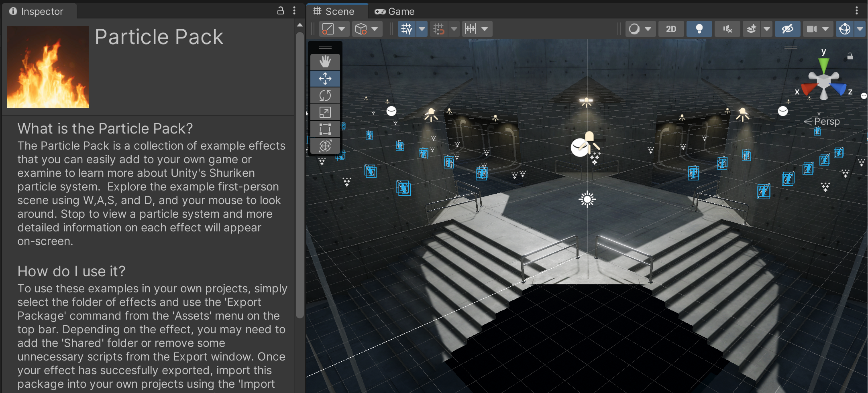Select the Scale tool

click(x=325, y=112)
